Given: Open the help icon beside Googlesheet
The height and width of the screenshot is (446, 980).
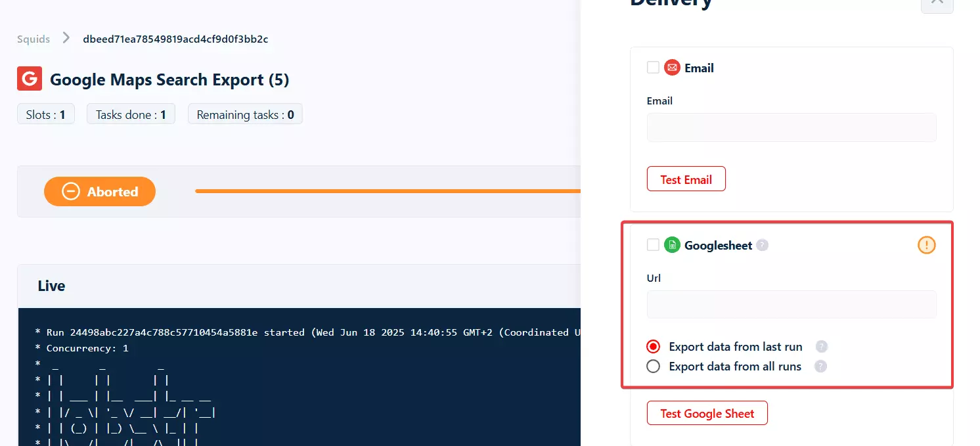Looking at the screenshot, I should (x=762, y=245).
